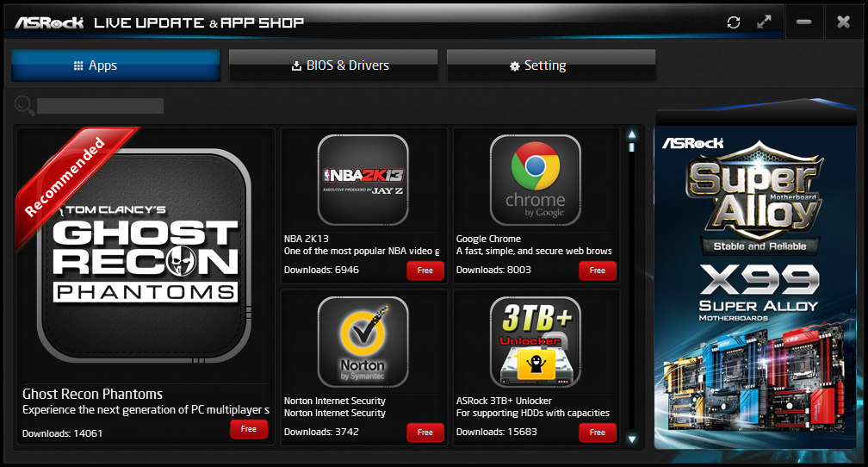Click Downloads: 3742 text

322,432
